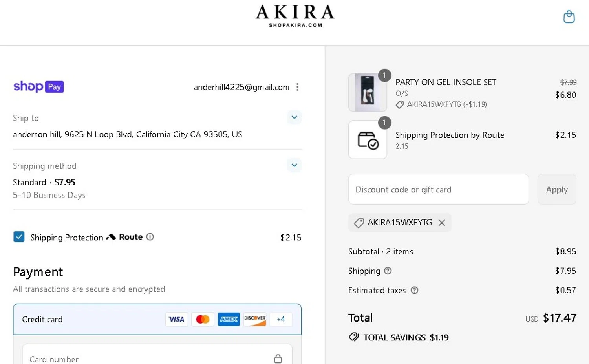Click the $8.95 subtotal value
The image size is (589, 364).
565,251
